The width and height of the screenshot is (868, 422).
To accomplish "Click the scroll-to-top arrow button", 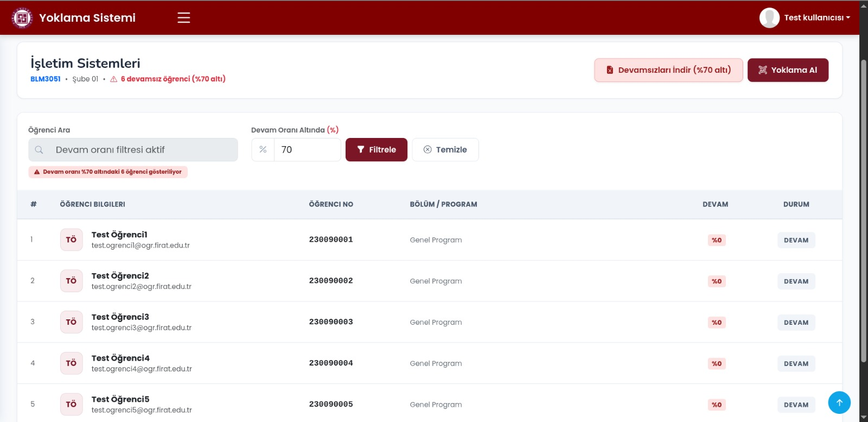I will point(839,402).
